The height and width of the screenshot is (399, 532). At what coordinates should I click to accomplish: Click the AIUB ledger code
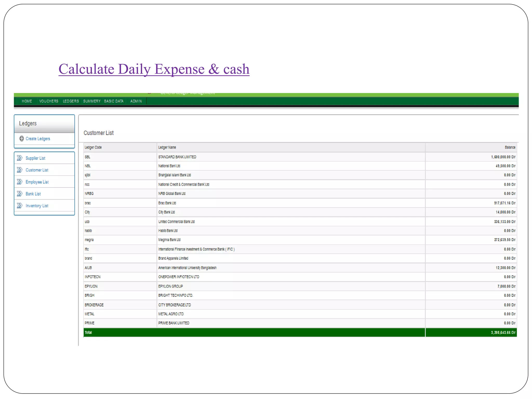point(88,268)
